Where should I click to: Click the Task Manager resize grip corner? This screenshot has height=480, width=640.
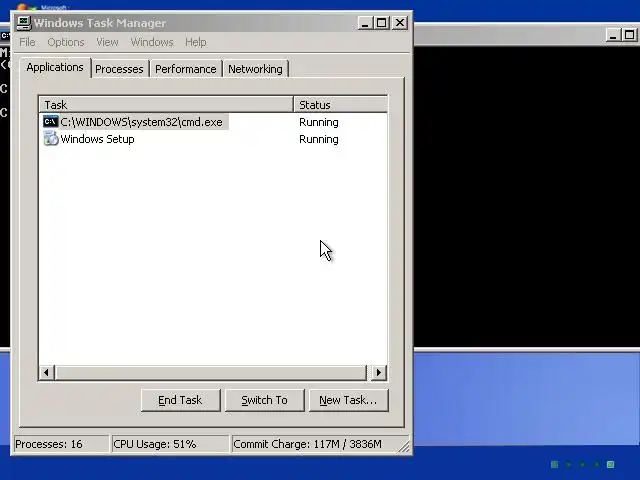[404, 447]
